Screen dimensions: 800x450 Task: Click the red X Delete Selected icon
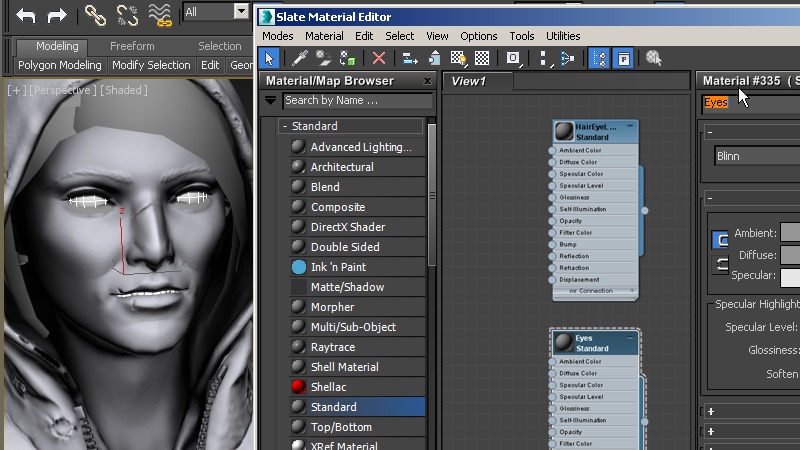[378, 58]
